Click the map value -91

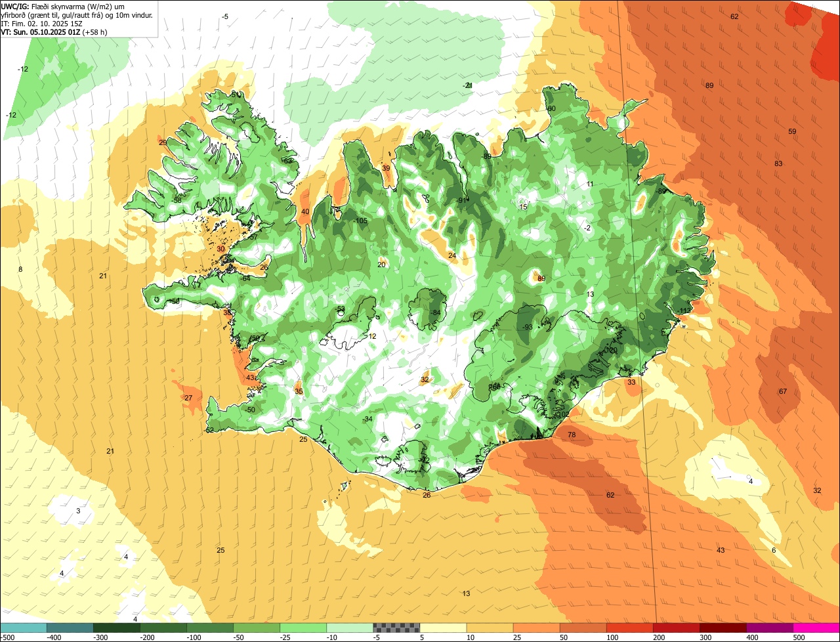(462, 200)
